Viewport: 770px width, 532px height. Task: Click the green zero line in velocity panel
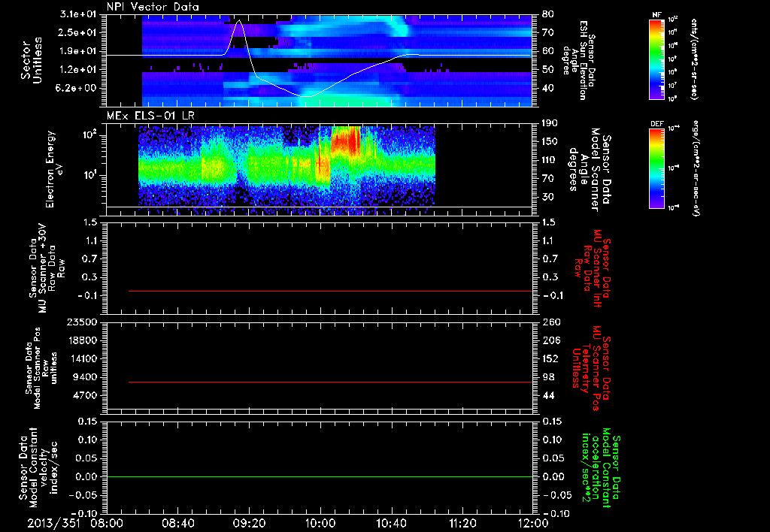point(320,476)
